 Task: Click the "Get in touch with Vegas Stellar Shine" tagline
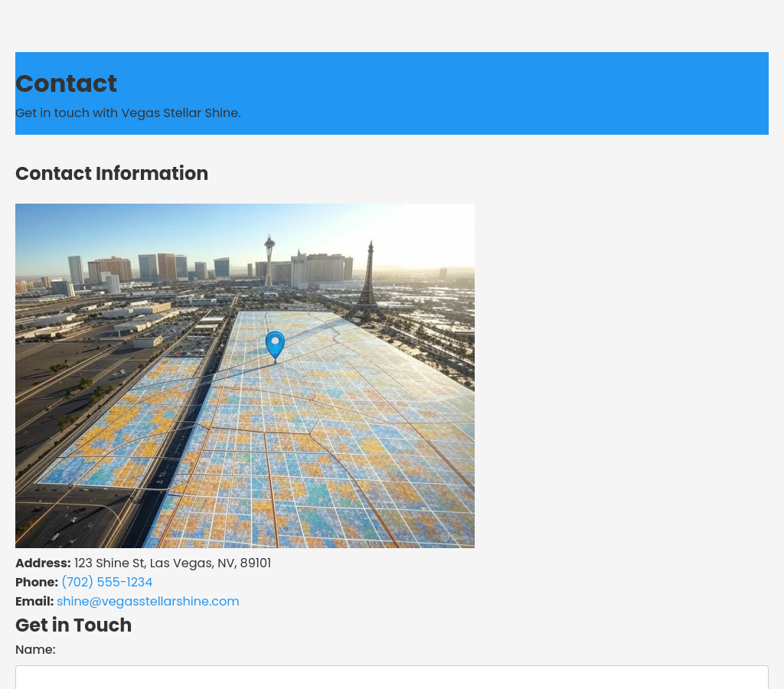pos(128,113)
